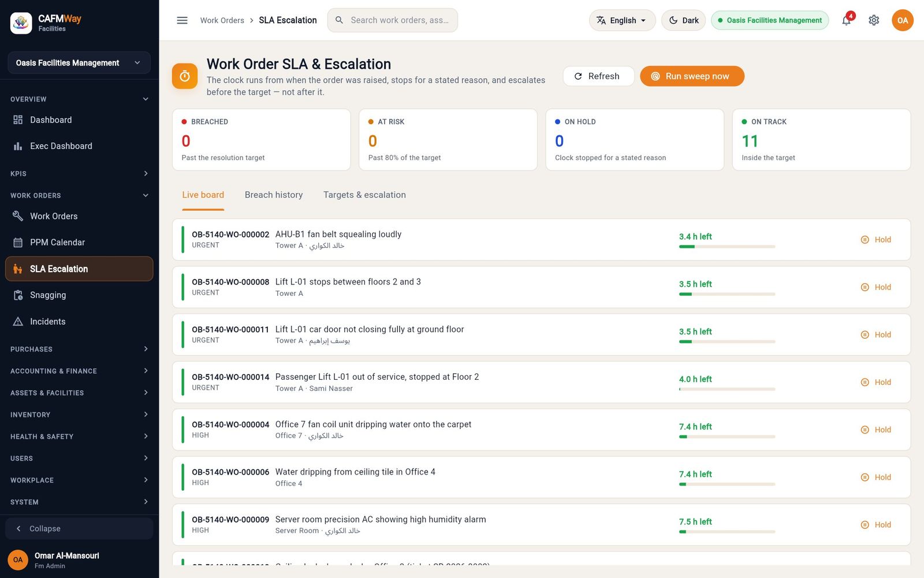
Task: Click the Exec Dashboard bar chart icon
Action: pos(18,146)
